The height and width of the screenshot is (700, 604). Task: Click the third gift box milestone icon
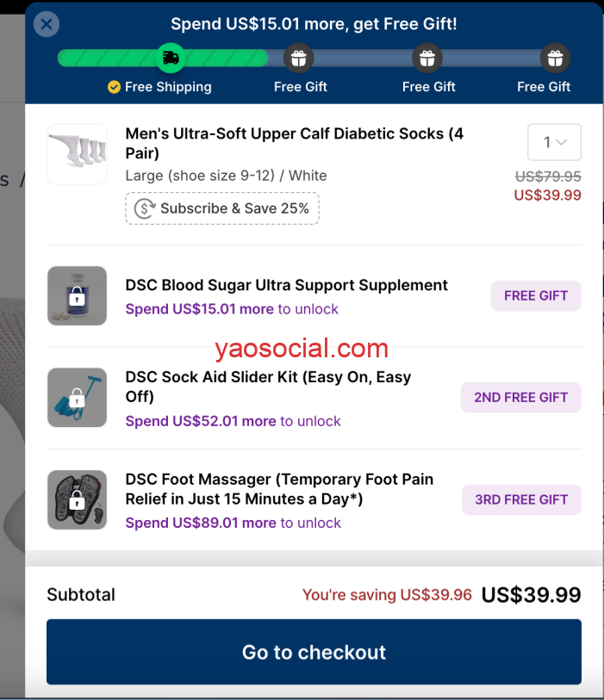pyautogui.click(x=555, y=58)
